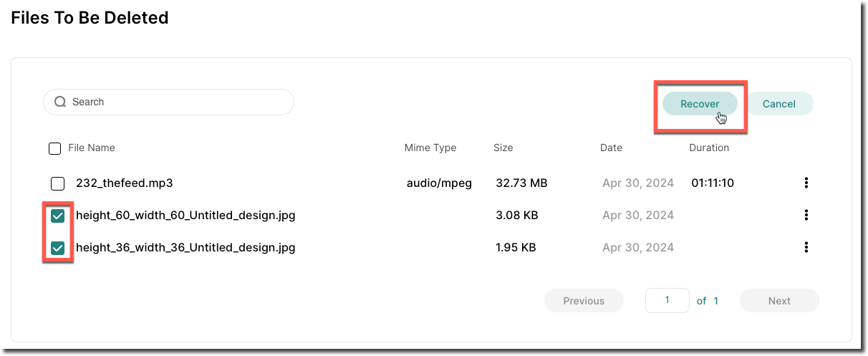Click the page number input box
The image size is (868, 356).
tap(667, 300)
